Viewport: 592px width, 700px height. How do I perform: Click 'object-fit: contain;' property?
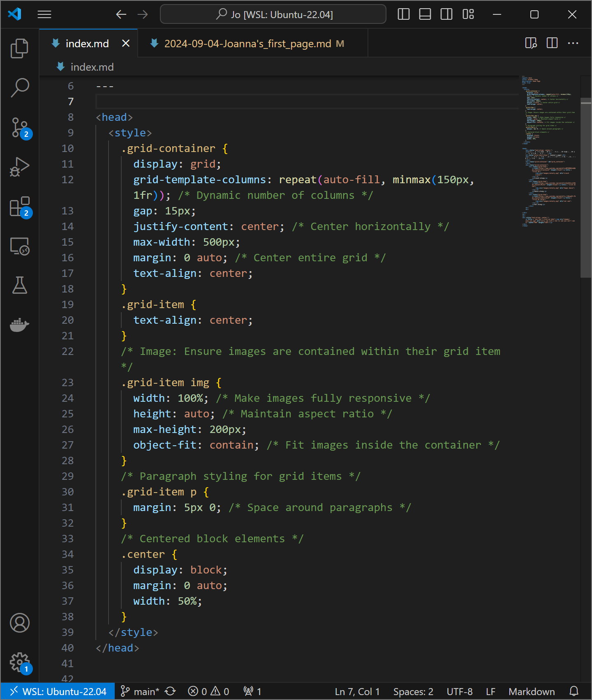pyautogui.click(x=196, y=445)
